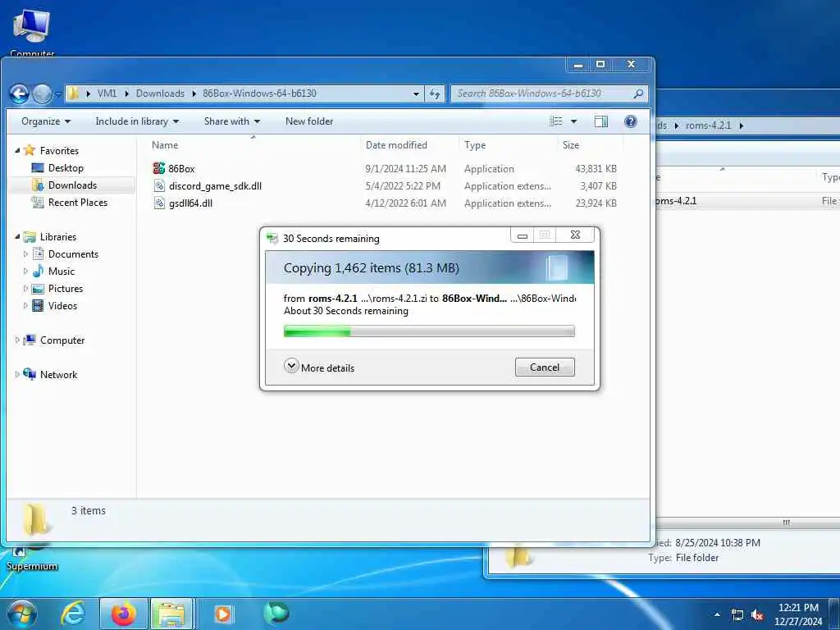Select the discord_game_sdk.dll file icon
The height and width of the screenshot is (630, 840).
159,186
